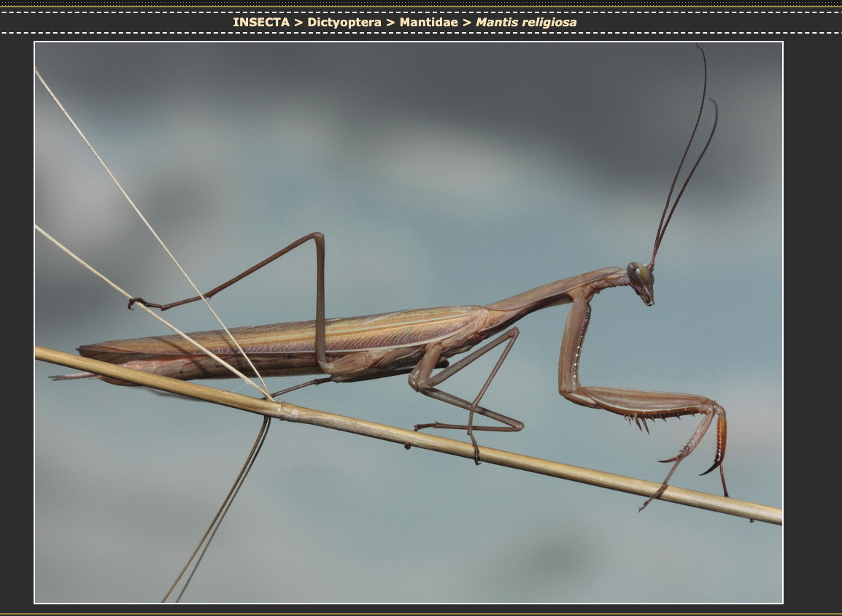Screen dimensions: 842x616
Task: Navigate to the Mantidae family link
Action: (428, 22)
